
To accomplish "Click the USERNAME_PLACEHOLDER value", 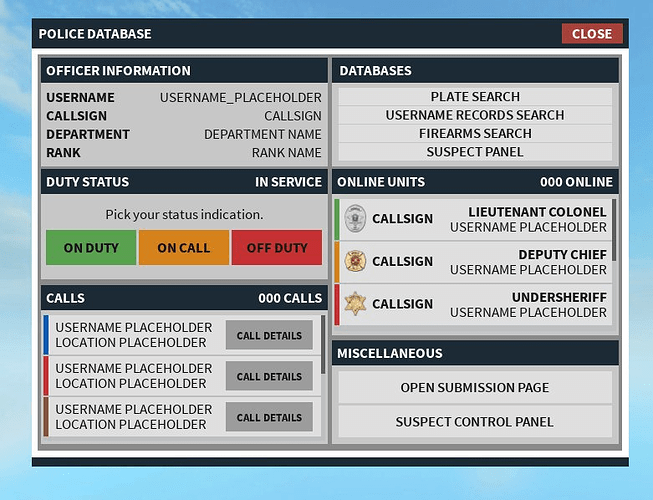I will [x=241, y=97].
